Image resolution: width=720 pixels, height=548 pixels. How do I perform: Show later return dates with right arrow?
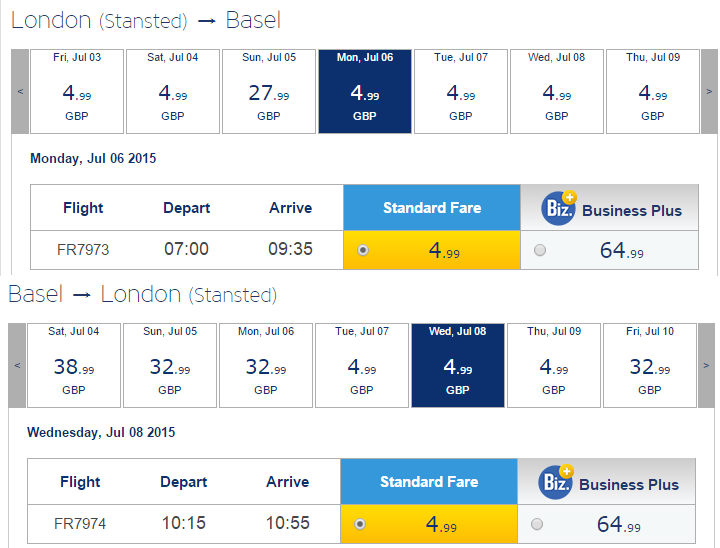[x=706, y=366]
